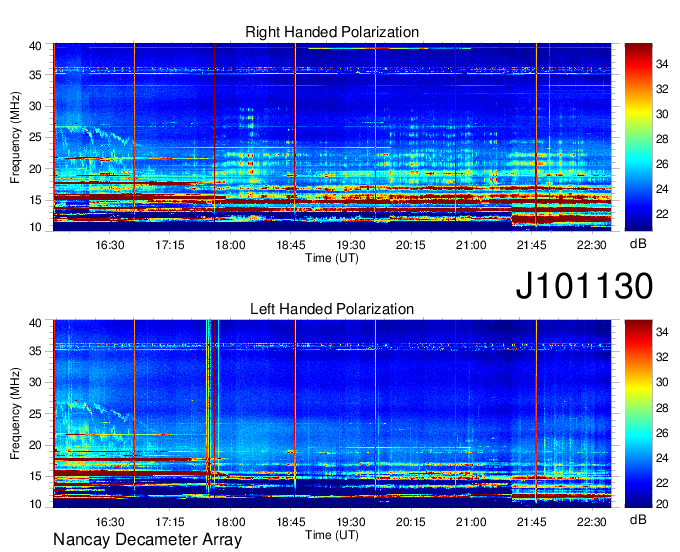Click the 15 MHz tick on Right Handed plot
The height and width of the screenshot is (552, 680).
pyautogui.click(x=36, y=200)
